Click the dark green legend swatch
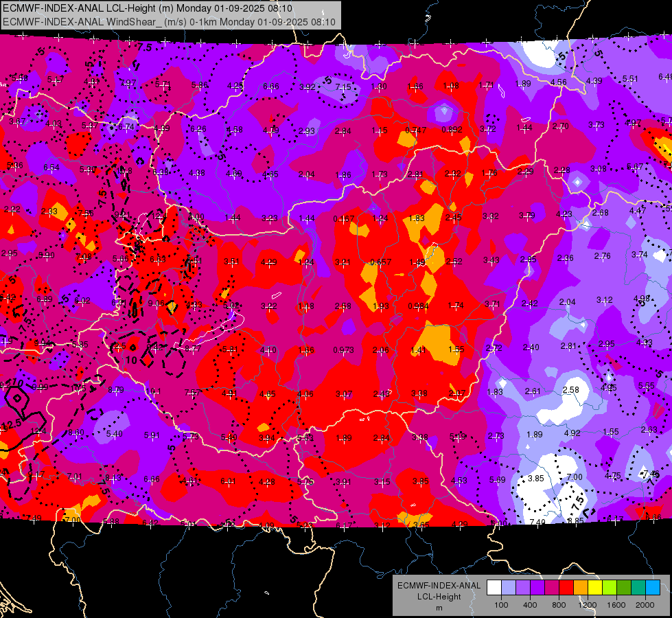Screen dimensions: 672x618 (623, 588)
